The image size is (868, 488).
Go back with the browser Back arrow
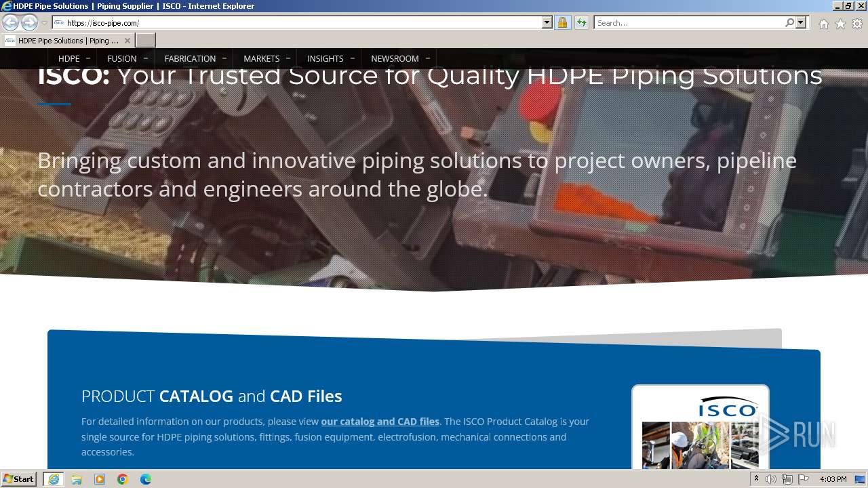pos(10,22)
